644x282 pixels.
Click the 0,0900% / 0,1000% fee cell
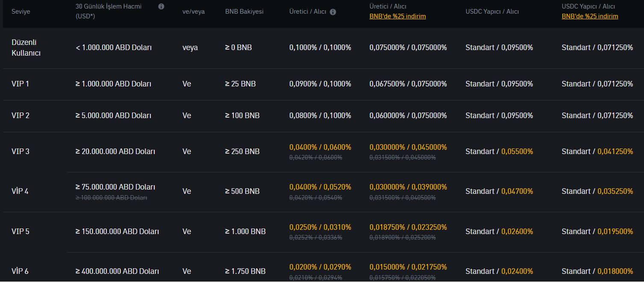point(320,84)
